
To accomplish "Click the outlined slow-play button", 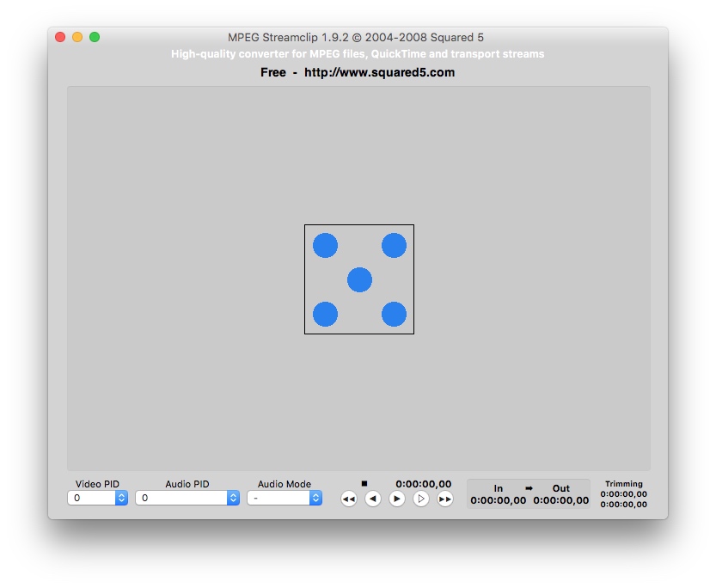I will point(421,499).
